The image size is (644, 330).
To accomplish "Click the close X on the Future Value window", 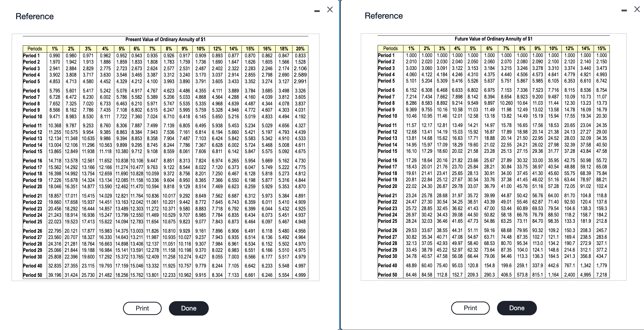I will click(x=637, y=9).
